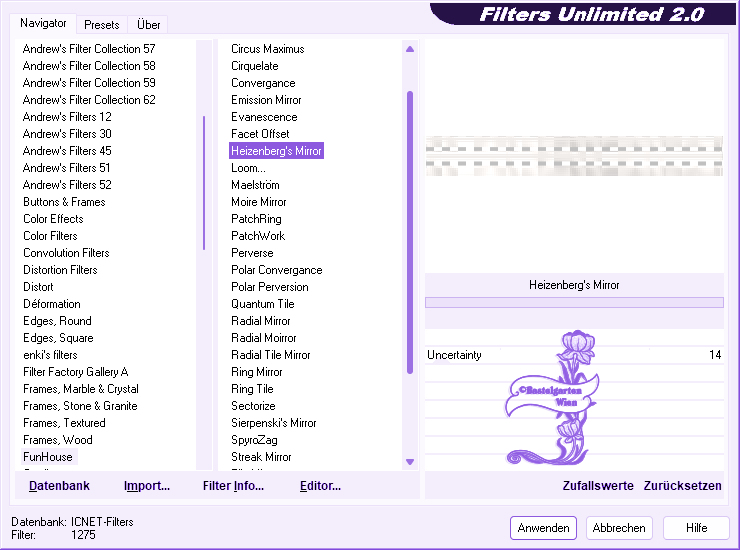This screenshot has height=550, width=740.
Task: Click the progress bar under the filter name
Action: click(574, 303)
